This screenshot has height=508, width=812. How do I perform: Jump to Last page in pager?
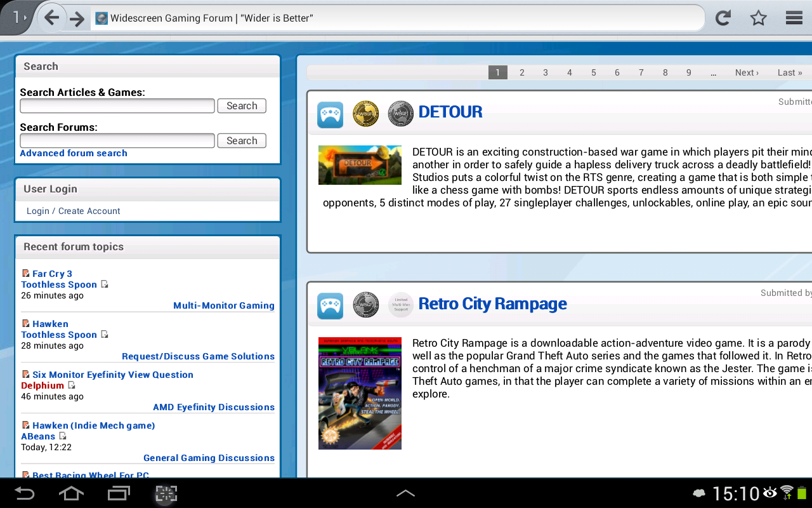pos(790,72)
